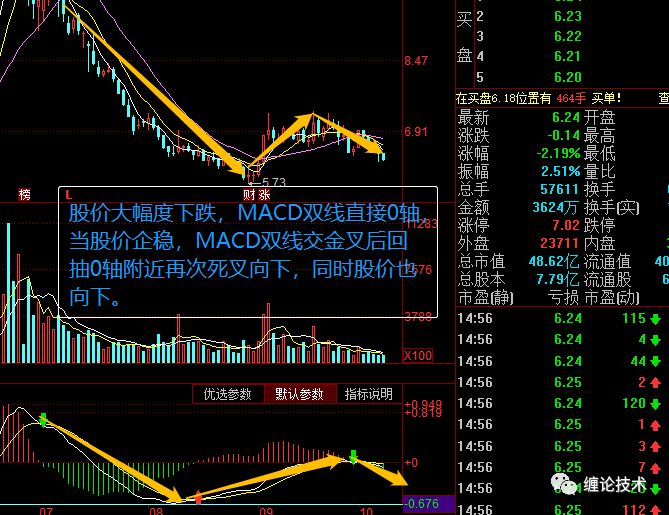
Task: Open the 财 marker on the K-line timeline
Action: click(x=249, y=195)
